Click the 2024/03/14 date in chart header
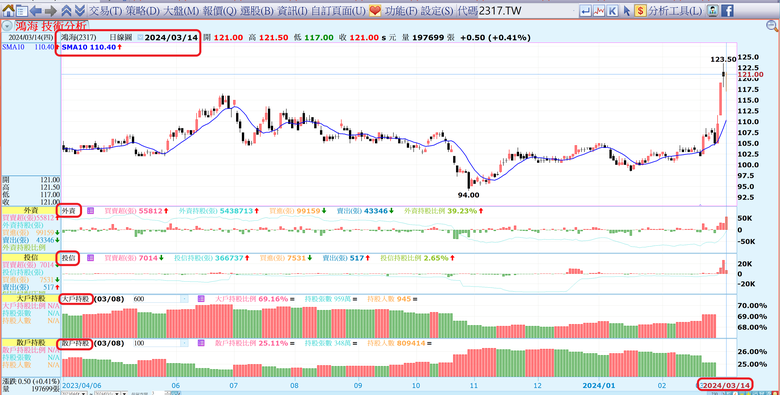Screen dimensions: 780x395 click(171, 37)
